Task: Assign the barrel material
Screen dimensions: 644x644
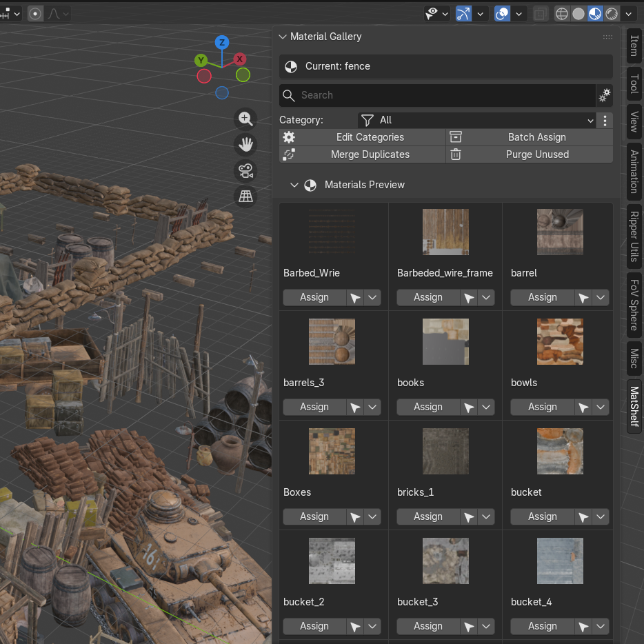Action: pyautogui.click(x=542, y=297)
